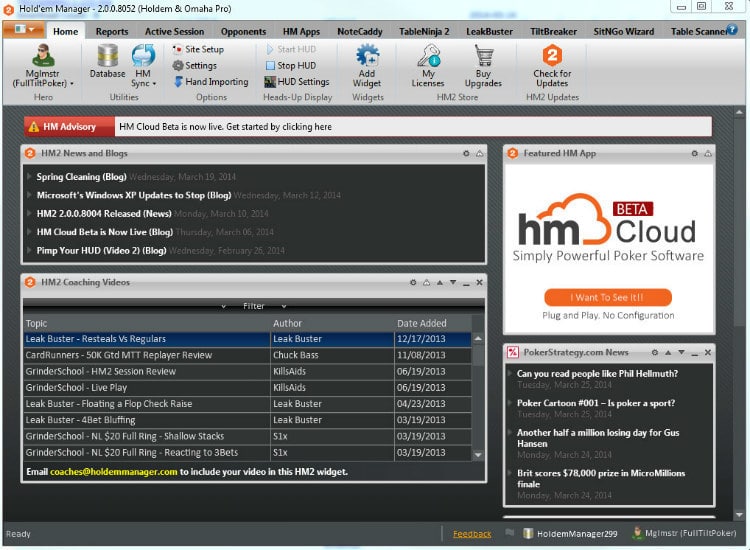Open the Filter dropdown in Coaching Videos
The image size is (750, 550).
click(254, 306)
